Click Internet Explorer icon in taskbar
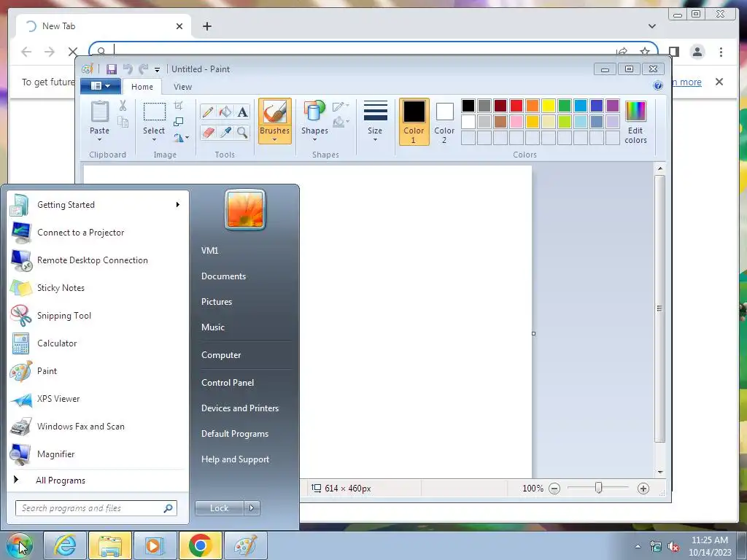The height and width of the screenshot is (560, 747). [x=65, y=545]
